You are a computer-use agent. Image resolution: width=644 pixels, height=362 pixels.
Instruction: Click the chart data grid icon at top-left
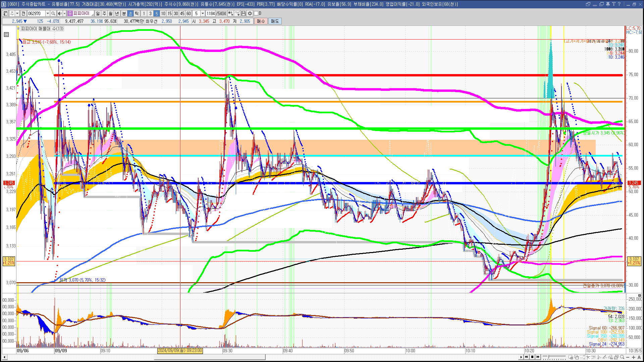tap(6, 35)
